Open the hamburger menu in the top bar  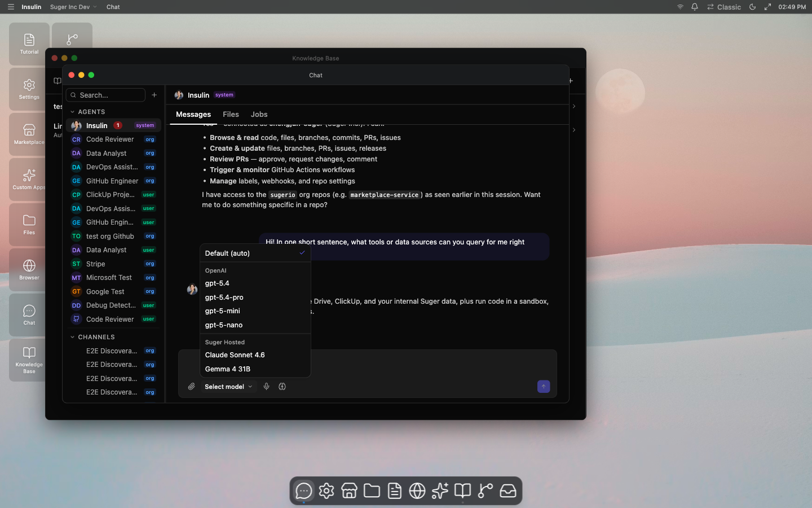[x=11, y=7]
